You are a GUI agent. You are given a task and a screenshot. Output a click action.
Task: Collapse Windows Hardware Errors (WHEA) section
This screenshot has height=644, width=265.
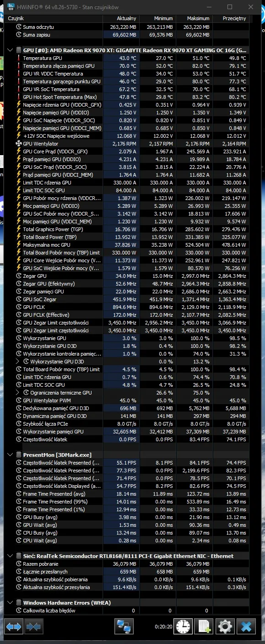11,603
